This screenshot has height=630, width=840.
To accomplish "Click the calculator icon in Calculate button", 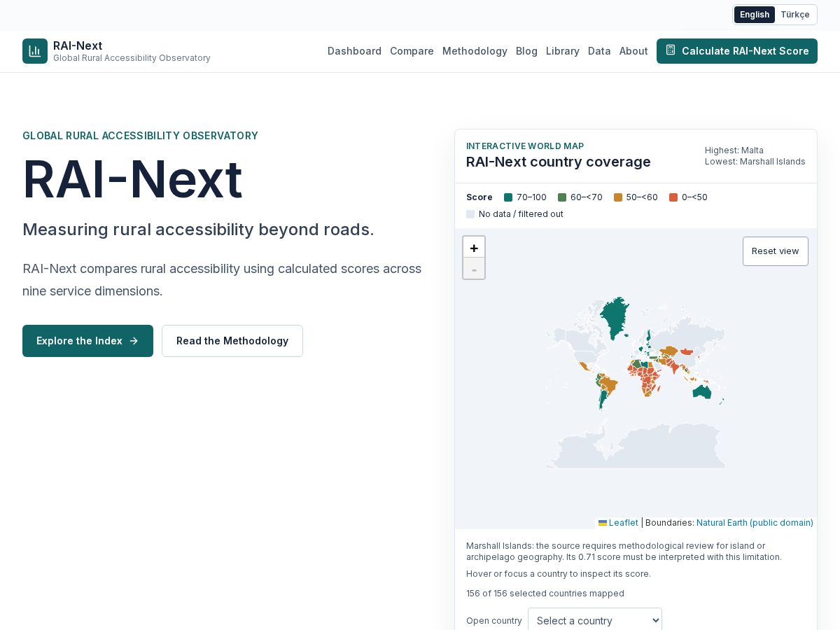I will pos(671,50).
